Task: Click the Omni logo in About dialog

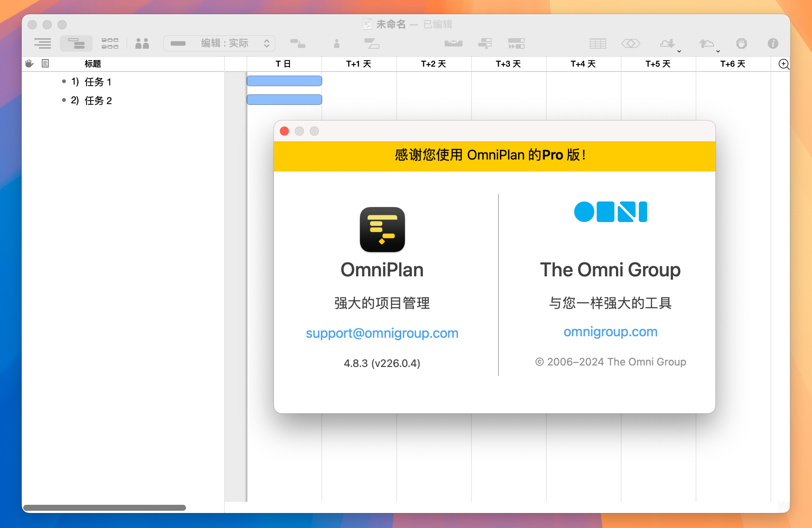Action: coord(610,212)
